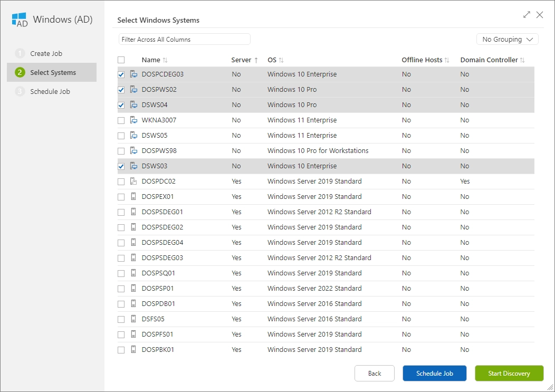The width and height of the screenshot is (555, 392).
Task: Click the server icon beside DOSPFS01
Action: coord(133,334)
